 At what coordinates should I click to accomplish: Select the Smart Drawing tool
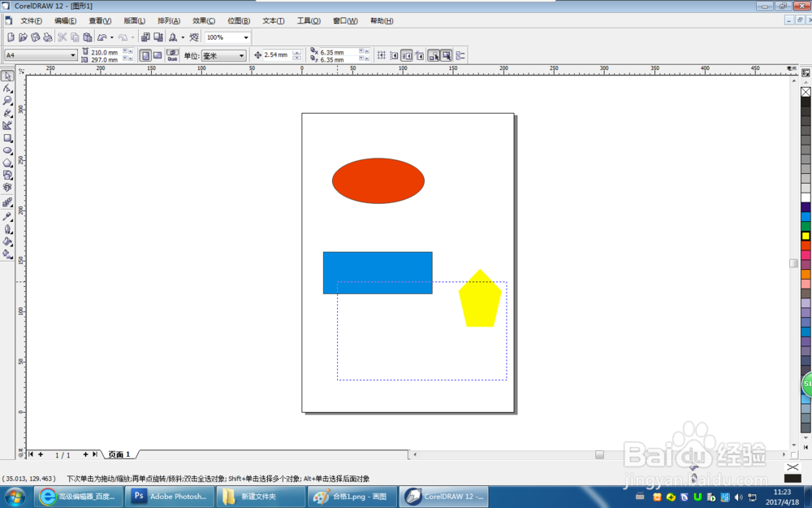tap(7, 125)
